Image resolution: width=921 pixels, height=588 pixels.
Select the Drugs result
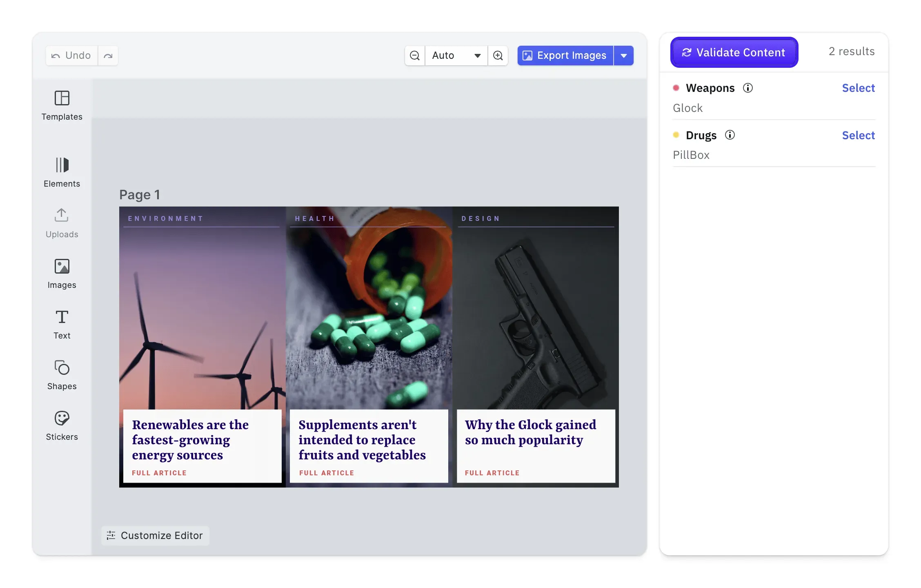click(x=858, y=135)
